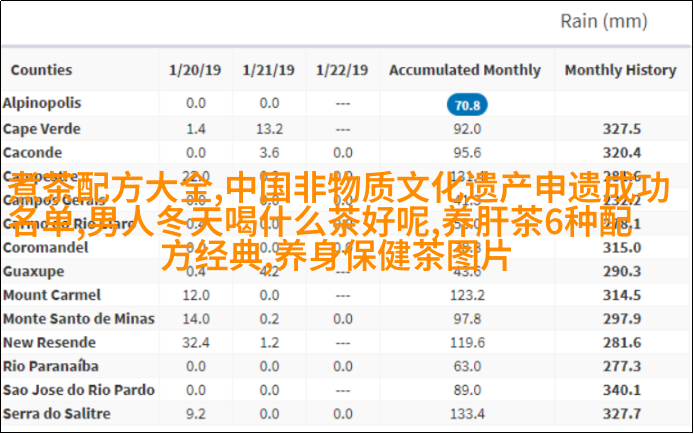694x434 pixels.
Task: Click Sao Jose do Rio Pardo county
Action: click(x=78, y=390)
